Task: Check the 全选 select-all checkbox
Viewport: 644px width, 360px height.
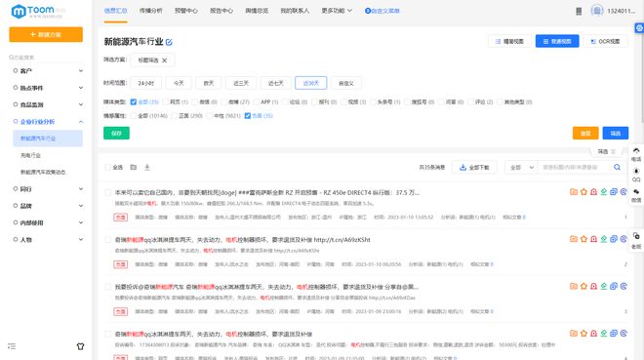Action: [x=108, y=167]
